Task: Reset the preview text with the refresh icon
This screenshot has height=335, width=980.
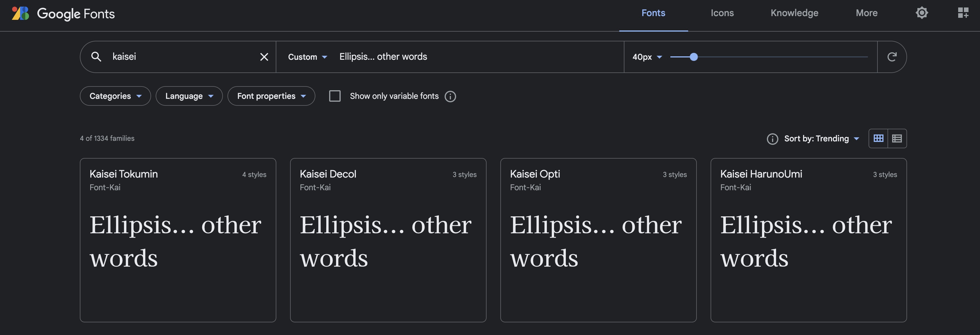Action: [x=892, y=56]
